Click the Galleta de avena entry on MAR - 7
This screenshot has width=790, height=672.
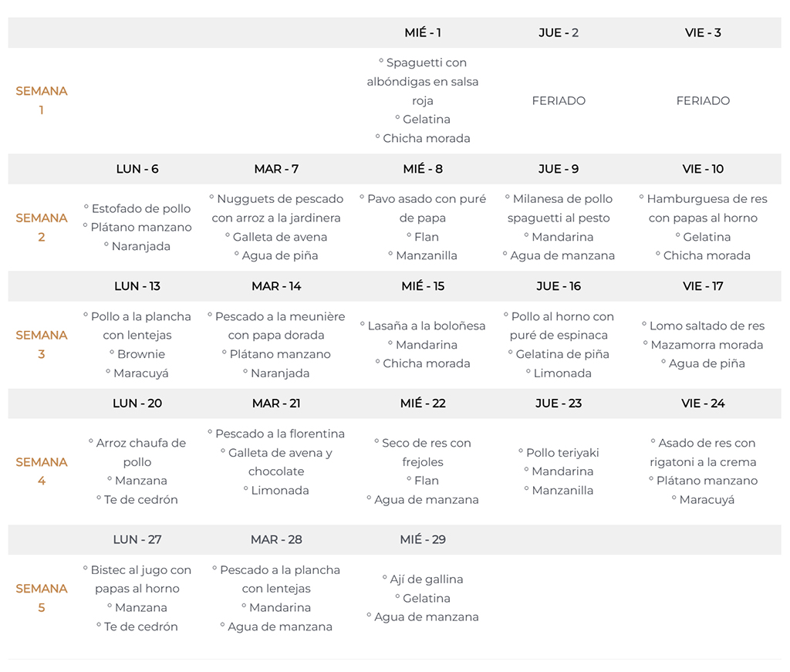[279, 237]
